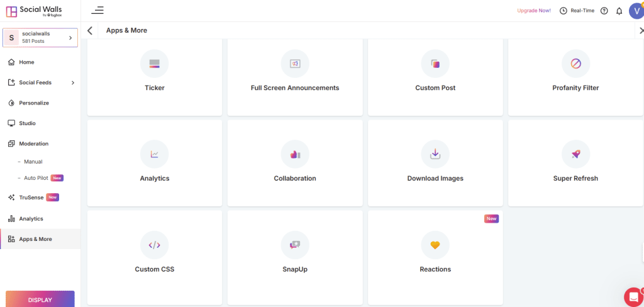
Task: Go back using the left chevron
Action: pos(90,30)
